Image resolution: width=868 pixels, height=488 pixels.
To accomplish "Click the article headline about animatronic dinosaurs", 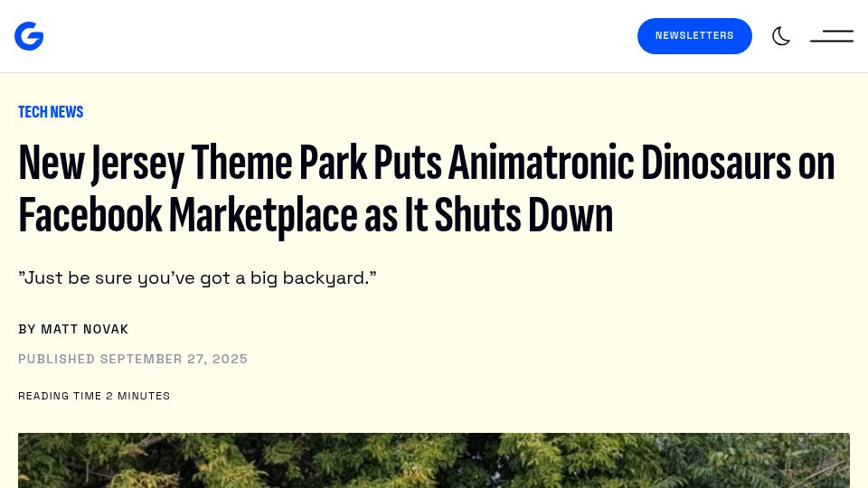I will pyautogui.click(x=426, y=189).
